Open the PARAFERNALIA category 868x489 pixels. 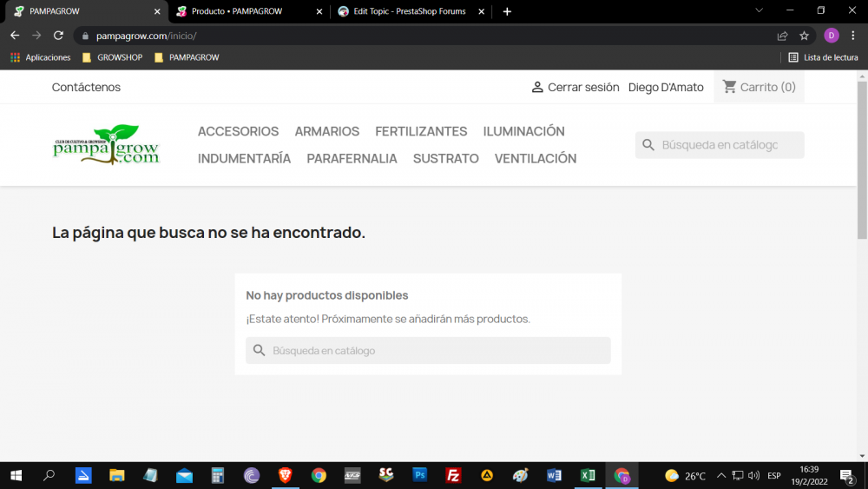pos(352,158)
